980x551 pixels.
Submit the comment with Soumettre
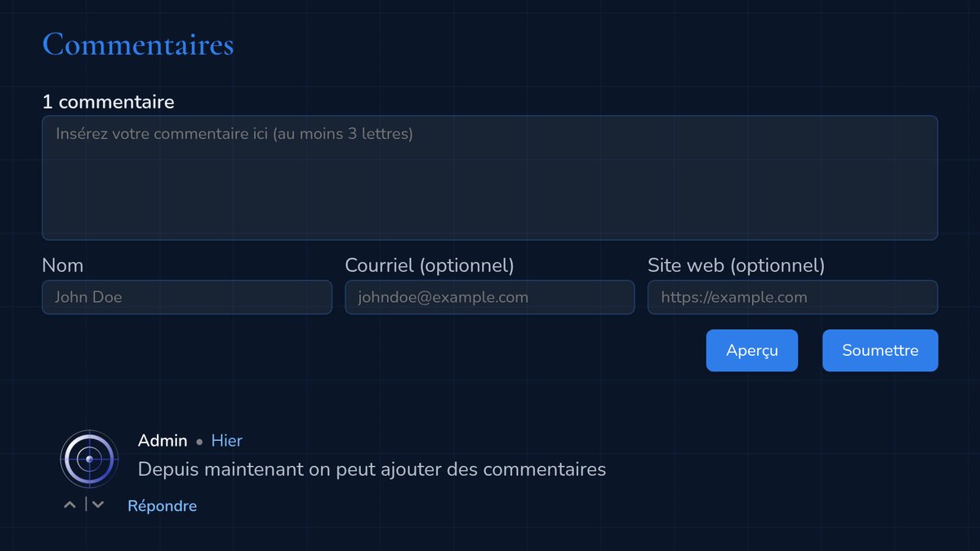pos(880,350)
